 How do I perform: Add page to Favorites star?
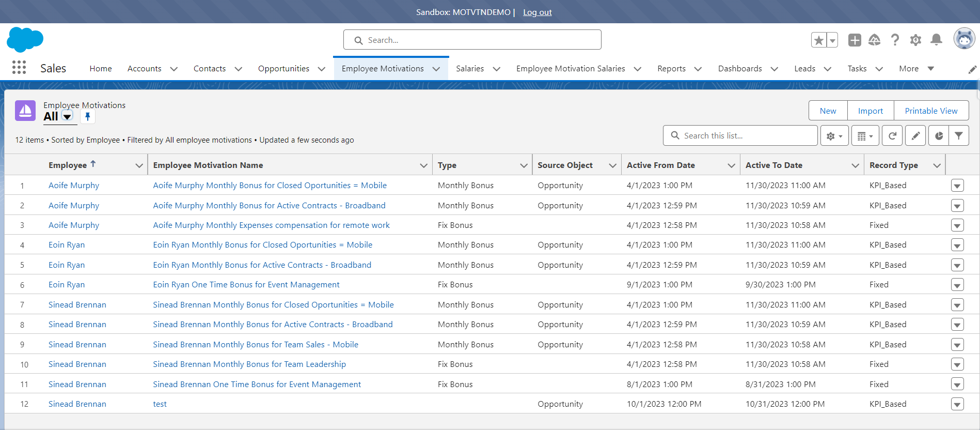click(x=818, y=40)
